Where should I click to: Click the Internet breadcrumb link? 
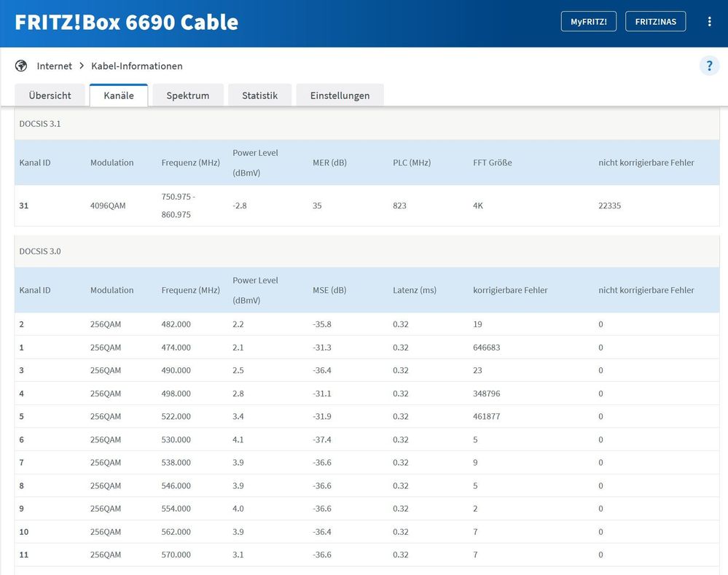click(x=55, y=66)
